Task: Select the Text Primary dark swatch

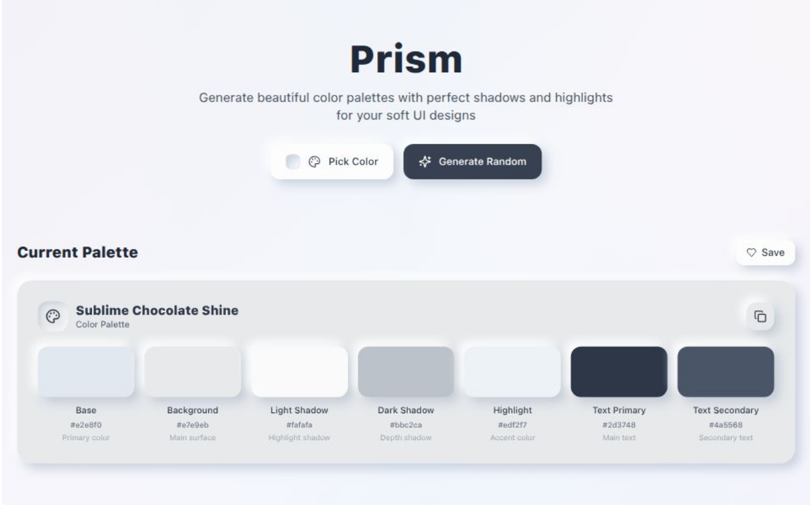Action: (618, 371)
